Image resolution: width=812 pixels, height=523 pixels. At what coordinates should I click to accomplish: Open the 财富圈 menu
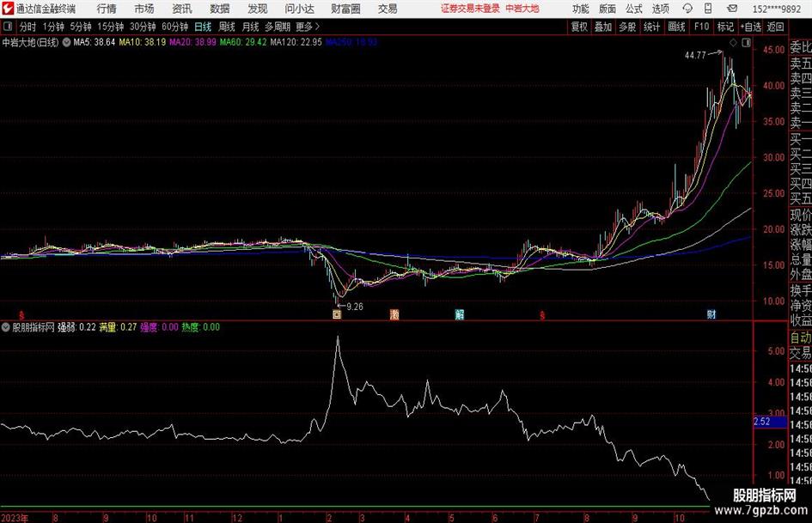pyautogui.click(x=346, y=9)
